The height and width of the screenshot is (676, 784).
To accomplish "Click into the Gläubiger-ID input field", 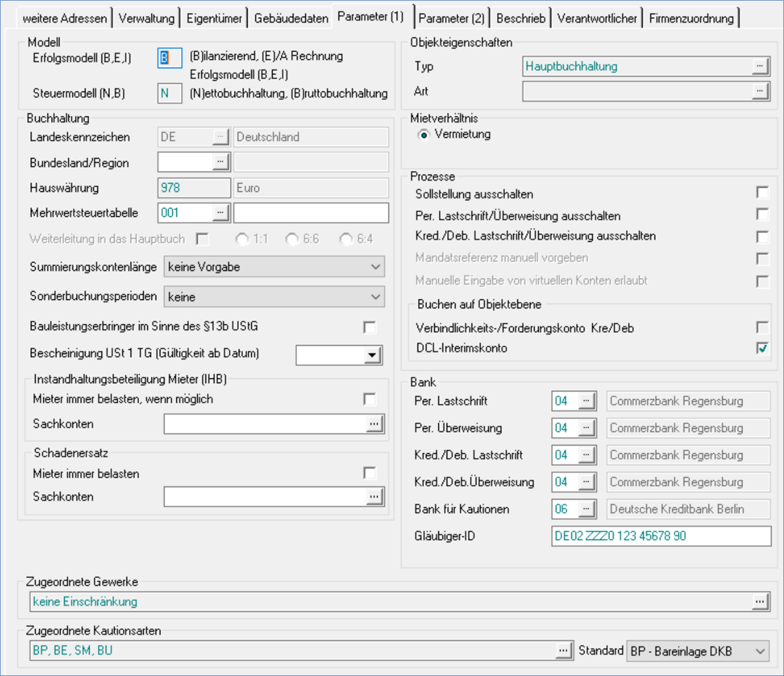I will 661,536.
